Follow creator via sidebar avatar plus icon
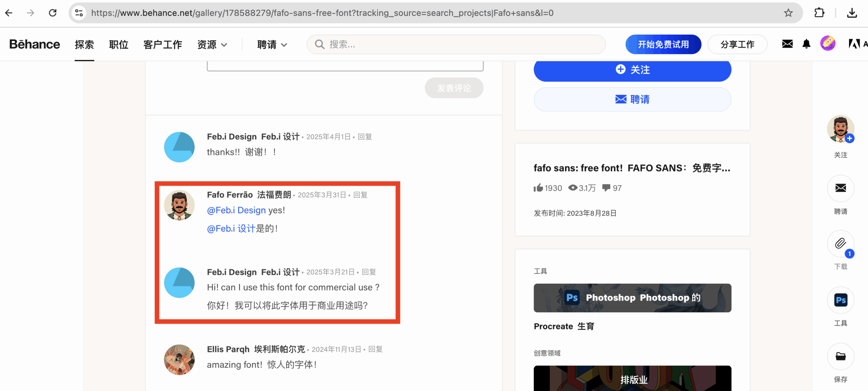The width and height of the screenshot is (868, 391). click(849, 138)
